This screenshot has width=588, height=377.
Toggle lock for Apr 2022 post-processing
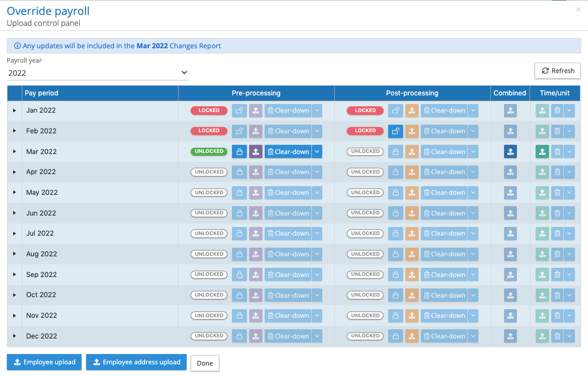396,172
